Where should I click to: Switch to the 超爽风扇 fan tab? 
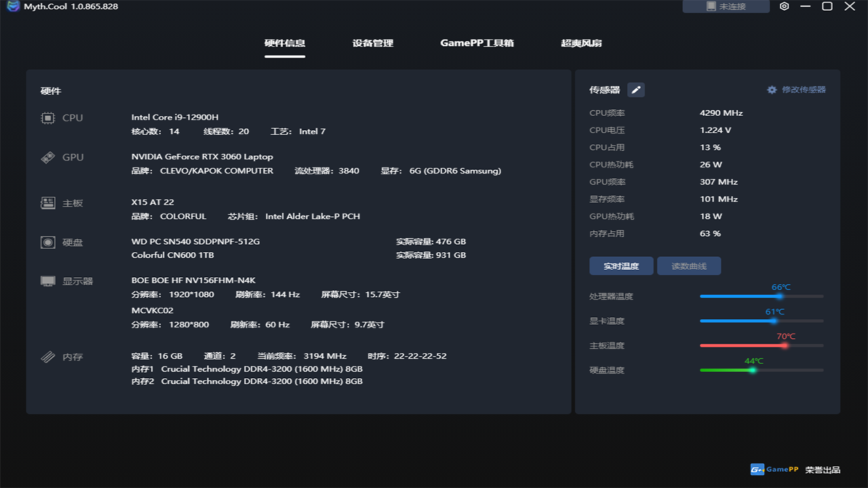pyautogui.click(x=581, y=42)
